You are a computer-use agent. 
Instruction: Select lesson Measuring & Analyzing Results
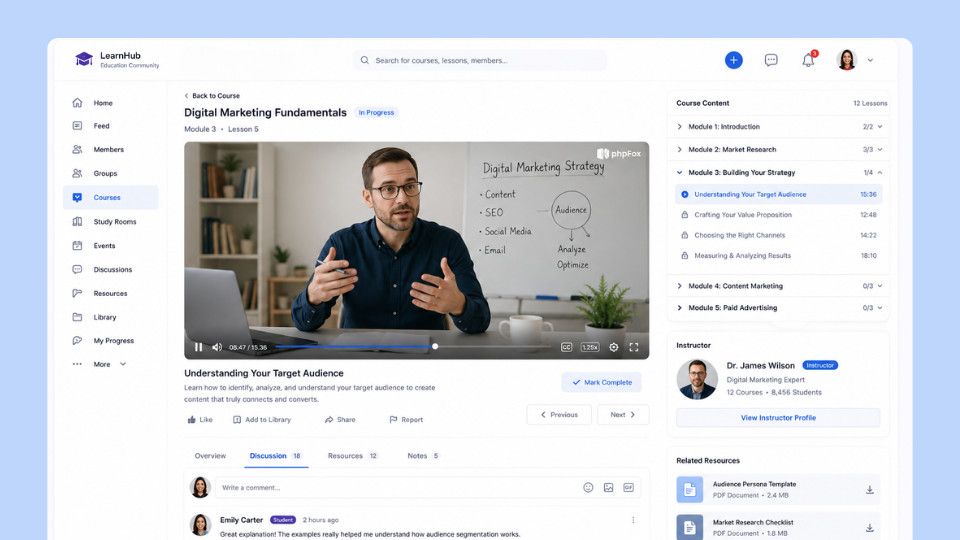click(779, 256)
